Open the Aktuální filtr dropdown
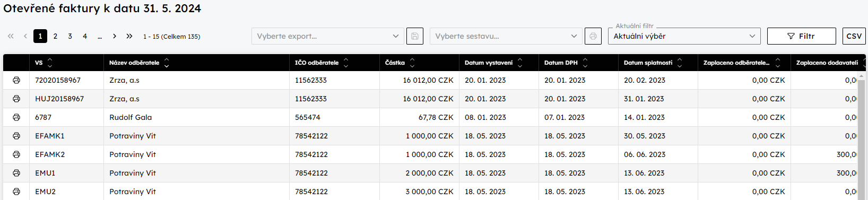 coord(684,36)
